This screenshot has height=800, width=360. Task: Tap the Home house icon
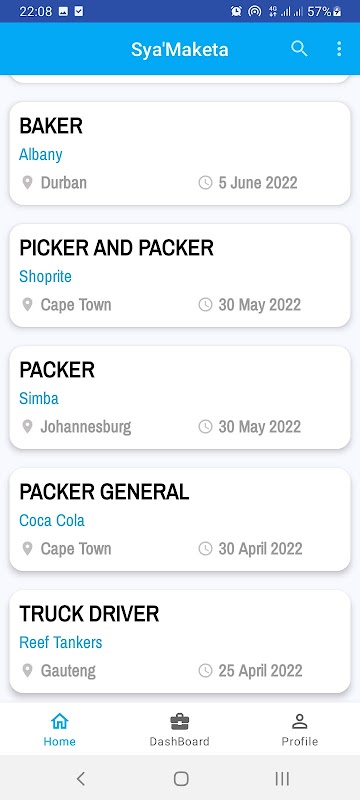[x=60, y=721]
